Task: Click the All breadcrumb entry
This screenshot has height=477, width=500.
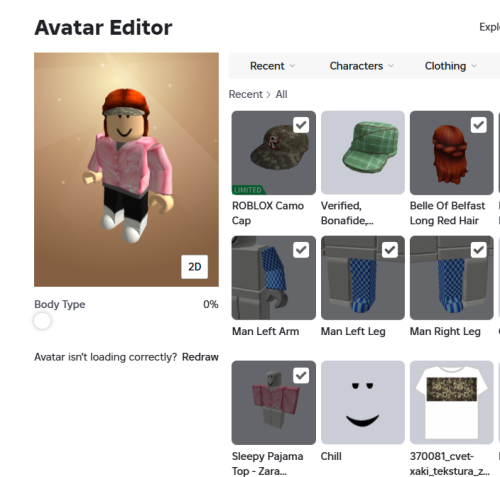Action: 281,94
